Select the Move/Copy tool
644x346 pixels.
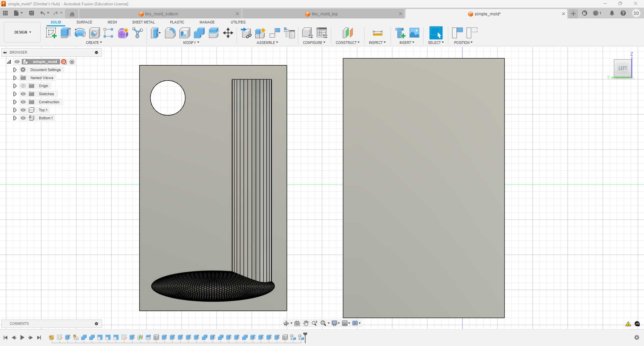[x=228, y=33]
